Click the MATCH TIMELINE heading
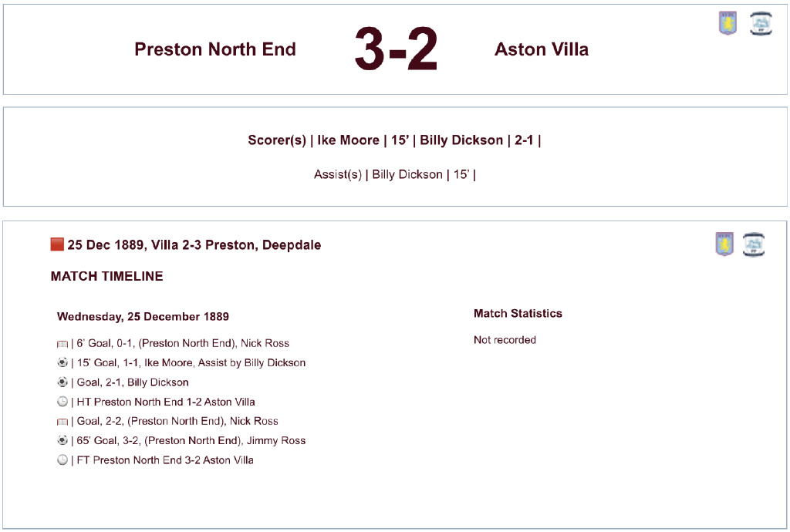 pos(106,276)
